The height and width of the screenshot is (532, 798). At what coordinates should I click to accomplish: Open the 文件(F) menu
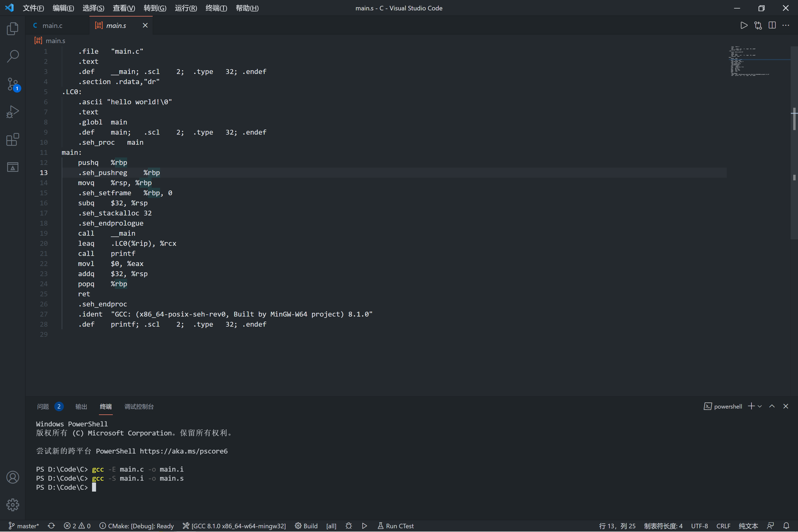pyautogui.click(x=33, y=8)
